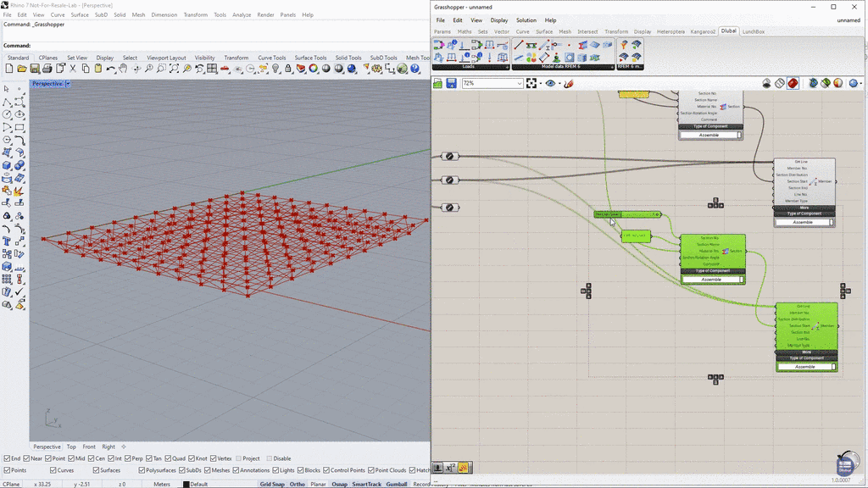Enable the Project osnap checkbox
Screen dimensions: 868x488
point(238,458)
